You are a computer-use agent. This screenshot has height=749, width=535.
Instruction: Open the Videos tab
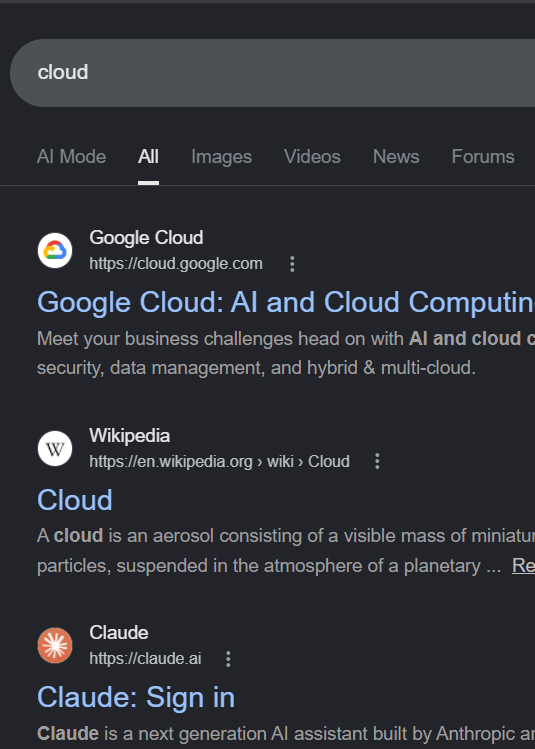coord(312,157)
